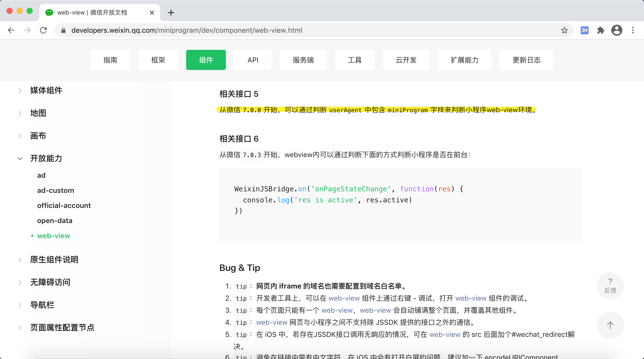This screenshot has height=359, width=644.
Task: Bookmark this page with star icon
Action: point(564,30)
